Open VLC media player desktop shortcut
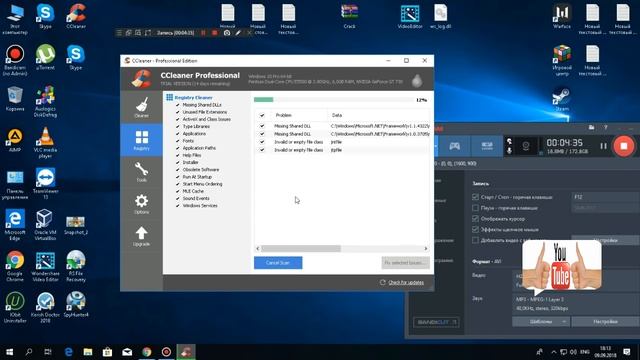This screenshot has height=360, width=640. (45, 142)
